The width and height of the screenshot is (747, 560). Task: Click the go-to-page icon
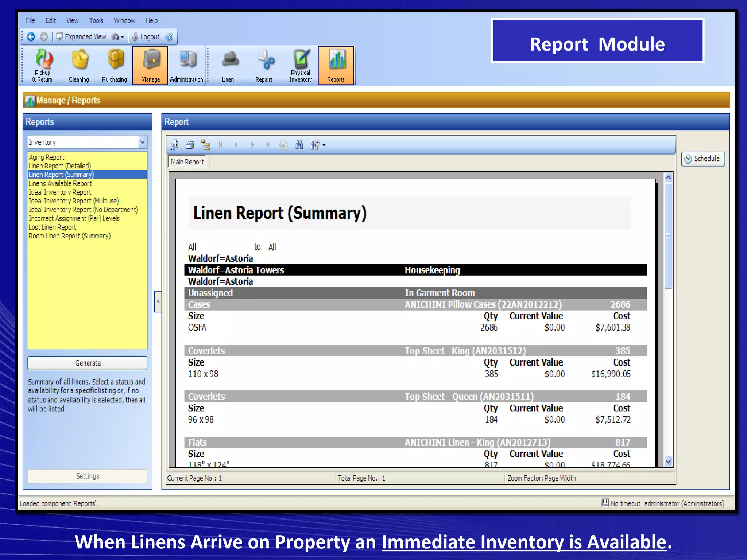(283, 145)
